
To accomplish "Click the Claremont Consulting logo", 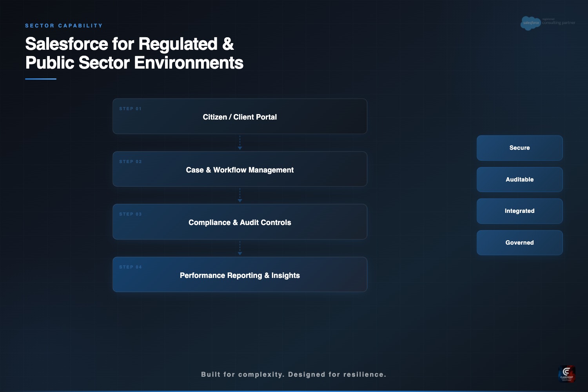I will tap(566, 374).
